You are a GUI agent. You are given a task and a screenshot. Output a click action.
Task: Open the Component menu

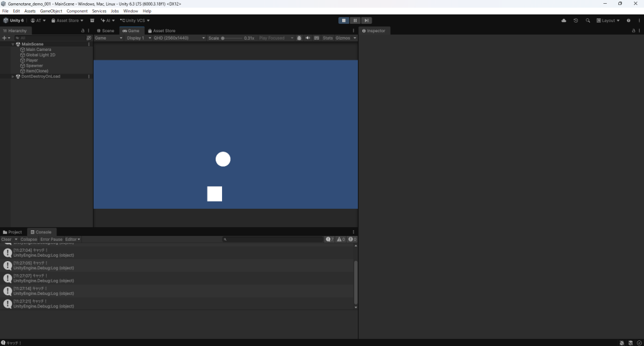[77, 11]
